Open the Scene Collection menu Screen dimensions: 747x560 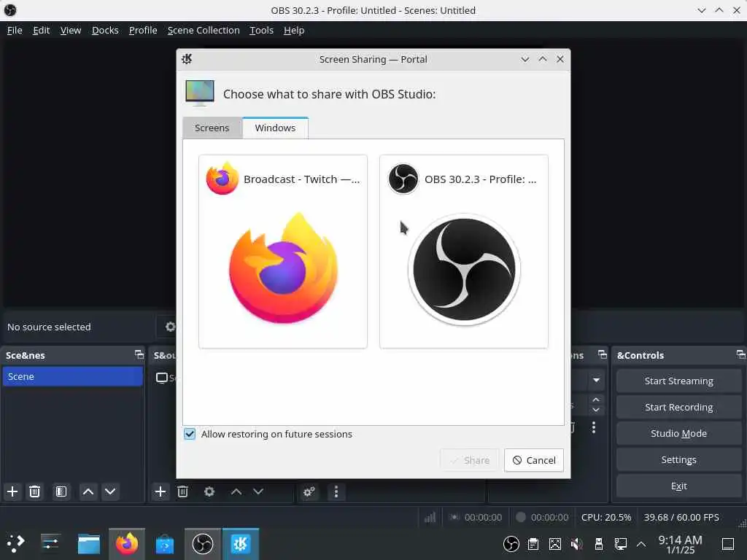click(x=204, y=30)
